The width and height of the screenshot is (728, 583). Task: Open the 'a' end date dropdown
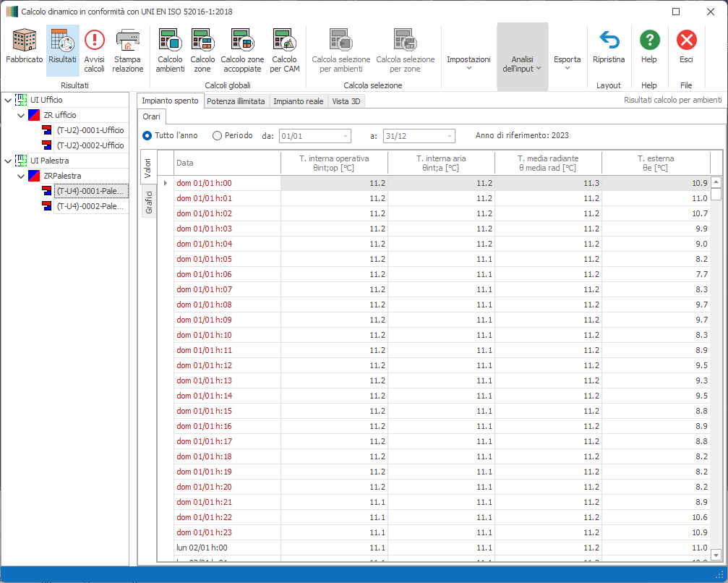(450, 136)
